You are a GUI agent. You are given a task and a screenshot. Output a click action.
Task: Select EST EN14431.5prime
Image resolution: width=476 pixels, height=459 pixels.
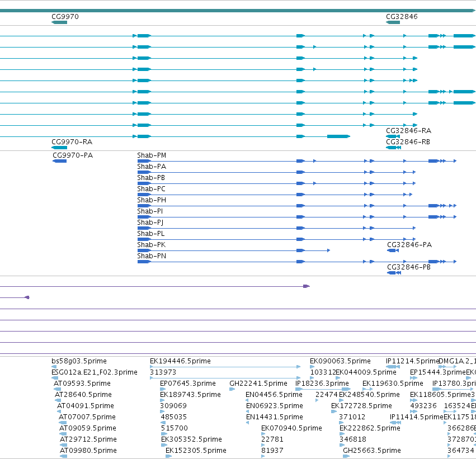pyautogui.click(x=275, y=417)
